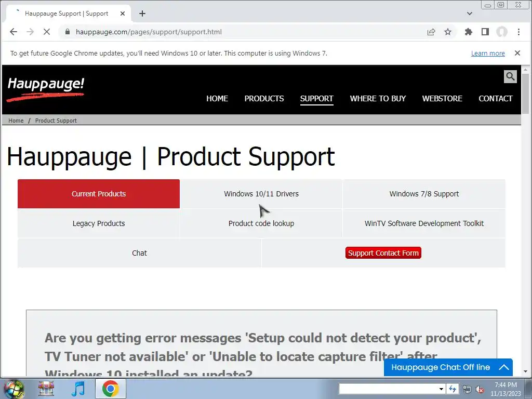Open the WinRAR taskbar icon

[46, 389]
